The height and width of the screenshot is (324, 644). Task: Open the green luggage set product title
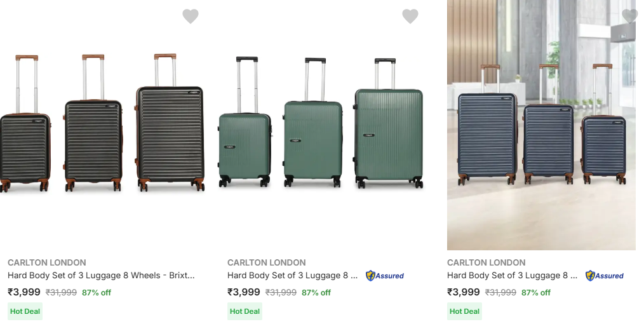click(x=292, y=276)
